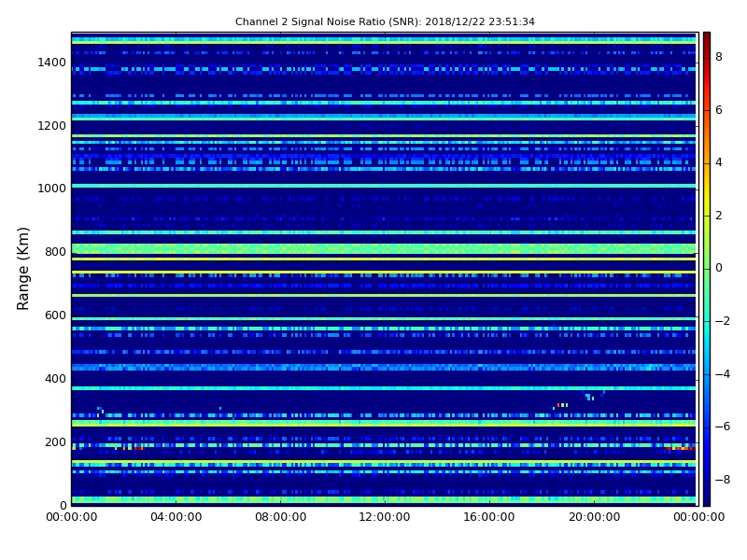Image resolution: width=747 pixels, height=560 pixels.
Task: Click the 800 range axis tick label
Action: point(55,252)
